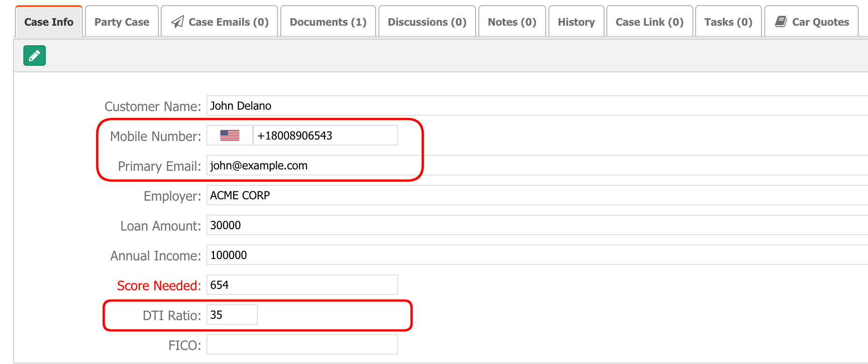Viewport: 868px width, 364px height.
Task: Switch to the Tasks (0) tab
Action: 728,22
